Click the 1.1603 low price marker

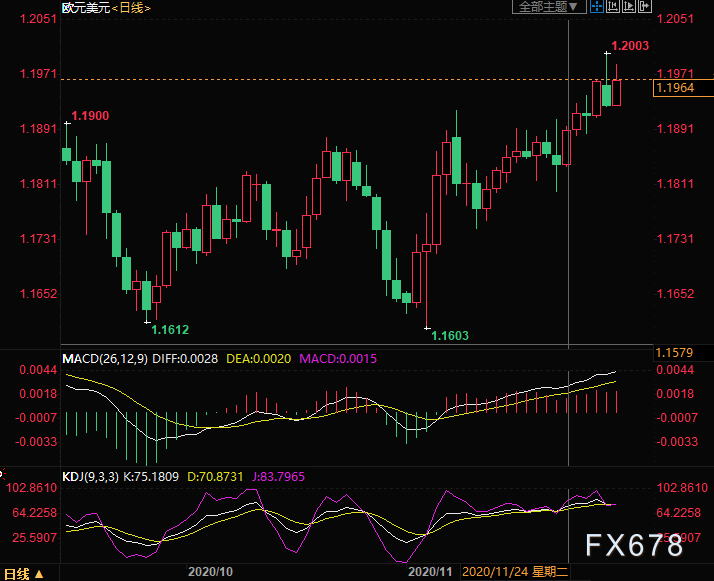click(449, 336)
